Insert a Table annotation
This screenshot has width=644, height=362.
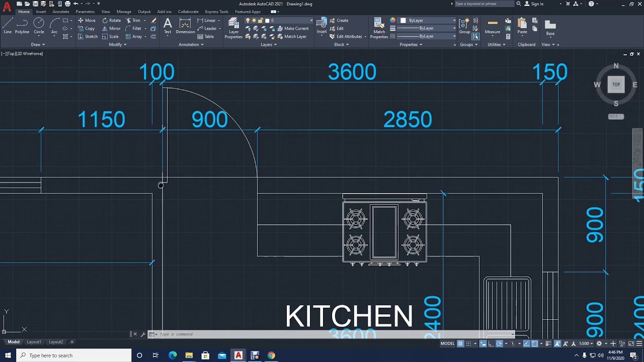206,37
